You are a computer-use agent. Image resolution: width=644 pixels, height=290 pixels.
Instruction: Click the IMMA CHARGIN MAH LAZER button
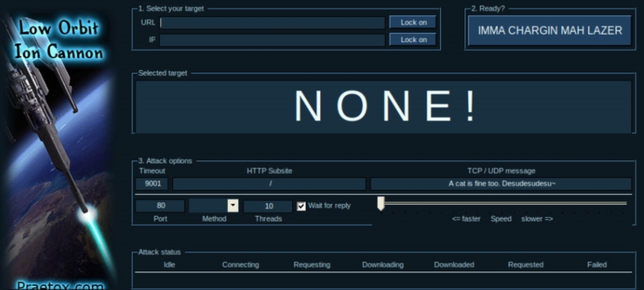[550, 31]
